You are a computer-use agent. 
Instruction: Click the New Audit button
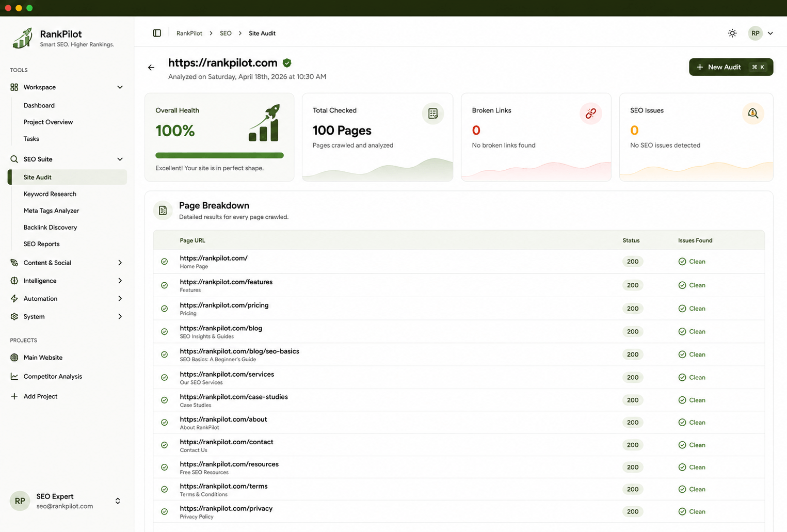coord(730,67)
